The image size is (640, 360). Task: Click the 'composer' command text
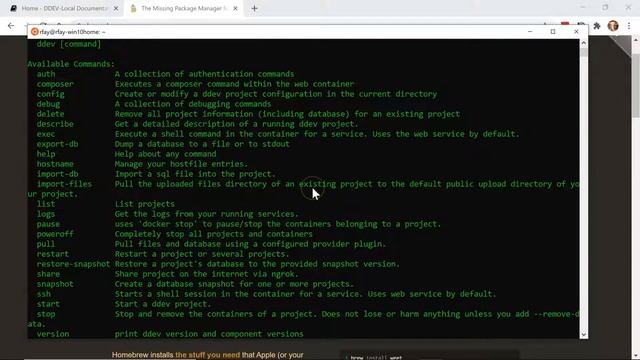pyautogui.click(x=55, y=84)
